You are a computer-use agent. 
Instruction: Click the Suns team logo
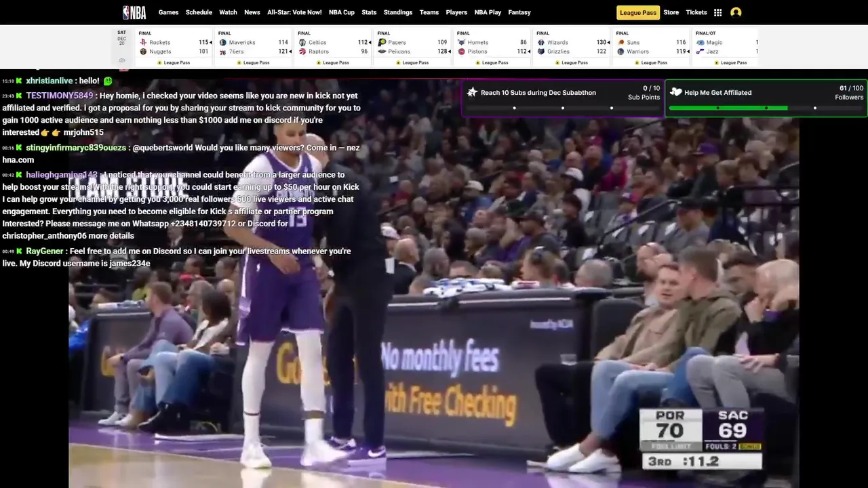[621, 42]
